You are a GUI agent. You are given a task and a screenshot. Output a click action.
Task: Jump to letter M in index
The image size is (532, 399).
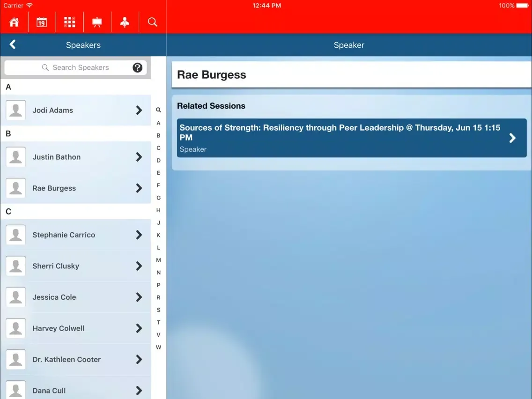coord(158,260)
